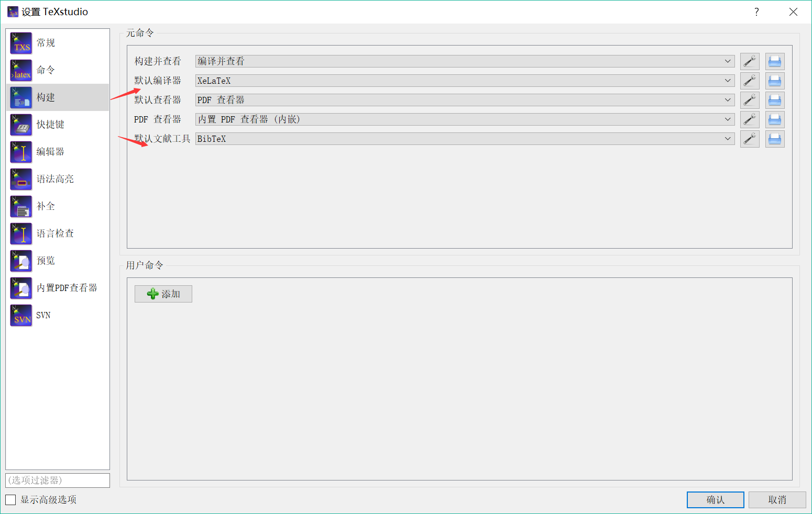Click the 选项过滤器 filter field
The width and height of the screenshot is (812, 514).
(x=58, y=480)
